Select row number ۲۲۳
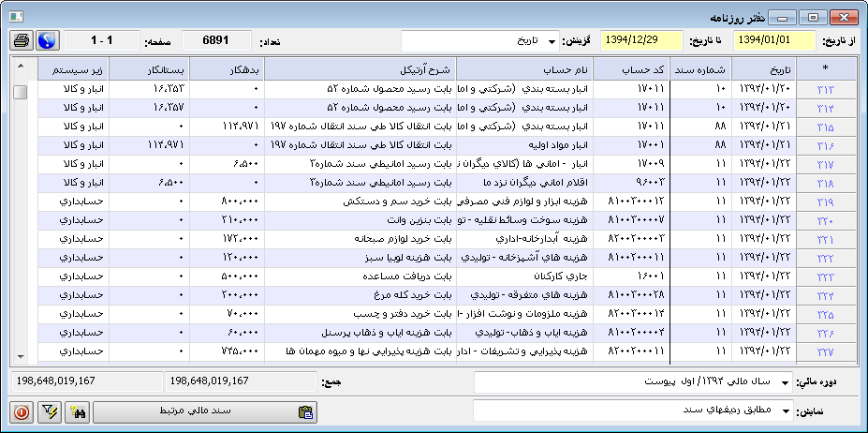The width and height of the screenshot is (868, 433). 825,277
